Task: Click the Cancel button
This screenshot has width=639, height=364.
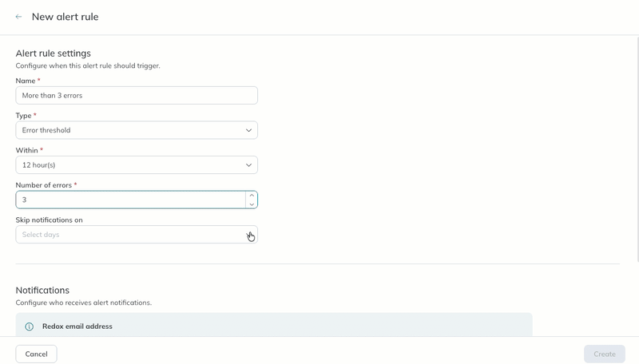Action: tap(36, 354)
